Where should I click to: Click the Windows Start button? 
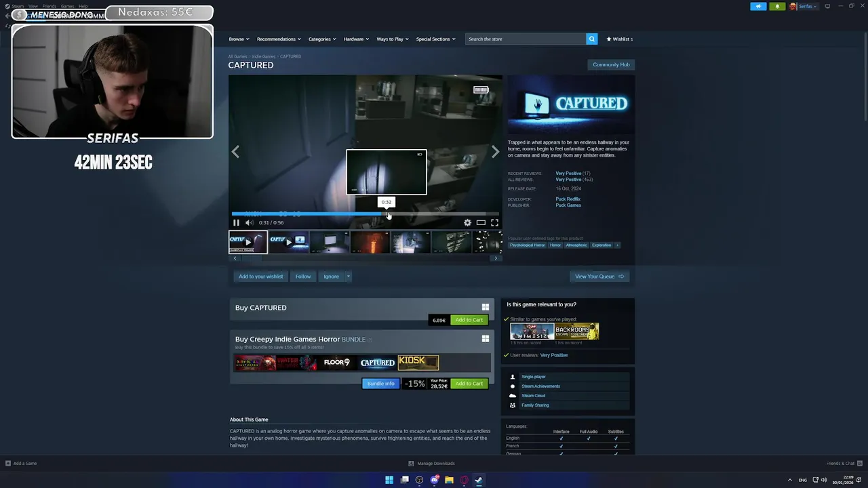pyautogui.click(x=389, y=480)
